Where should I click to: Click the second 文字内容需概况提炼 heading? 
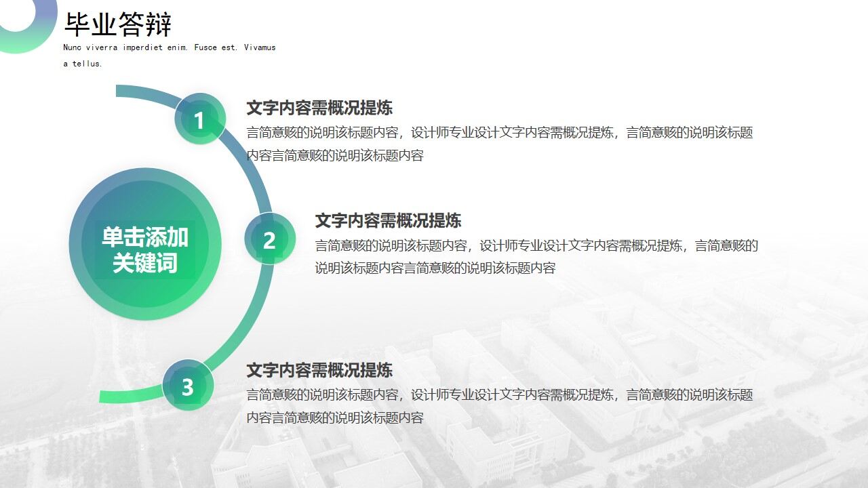click(x=389, y=220)
